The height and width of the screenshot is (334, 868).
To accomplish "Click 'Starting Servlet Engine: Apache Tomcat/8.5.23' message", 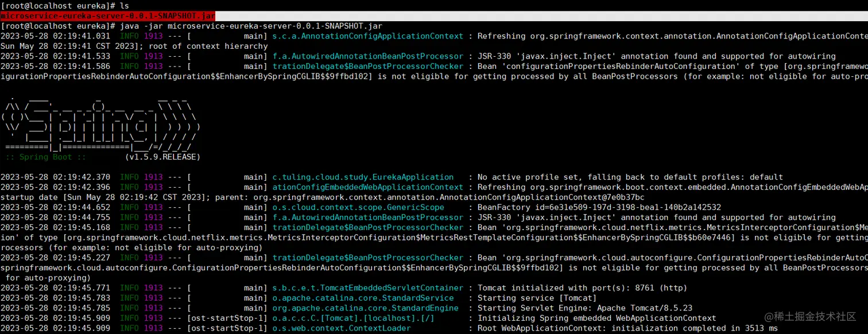I will click(x=585, y=308).
